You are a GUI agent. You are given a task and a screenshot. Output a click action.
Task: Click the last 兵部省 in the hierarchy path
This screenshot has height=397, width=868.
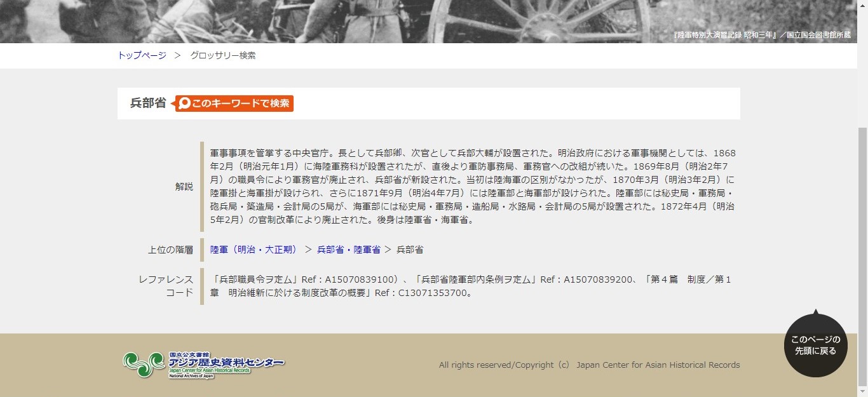point(410,250)
